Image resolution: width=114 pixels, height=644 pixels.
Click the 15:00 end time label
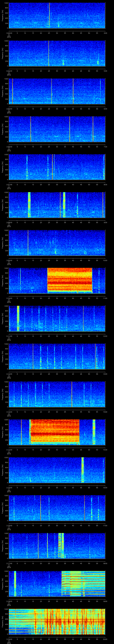[105, 450]
